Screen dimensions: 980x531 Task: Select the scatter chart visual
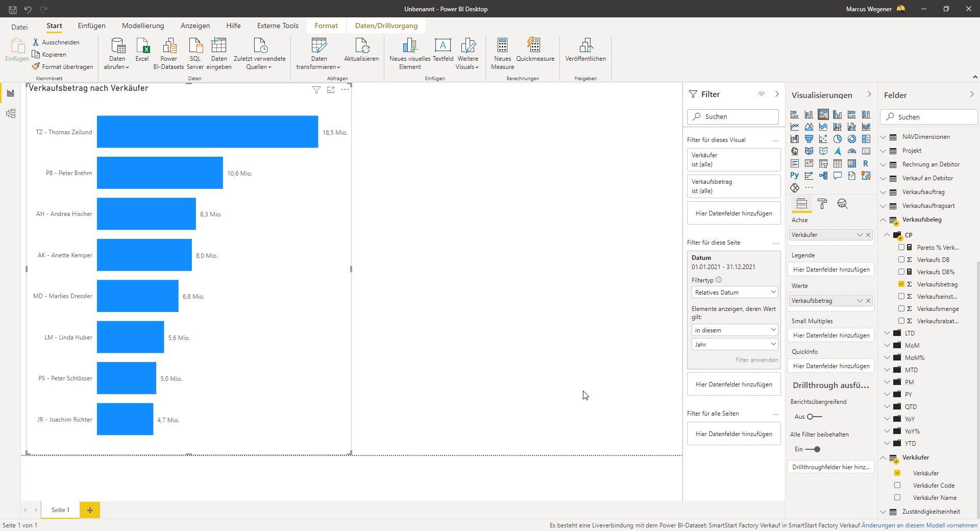point(823,139)
